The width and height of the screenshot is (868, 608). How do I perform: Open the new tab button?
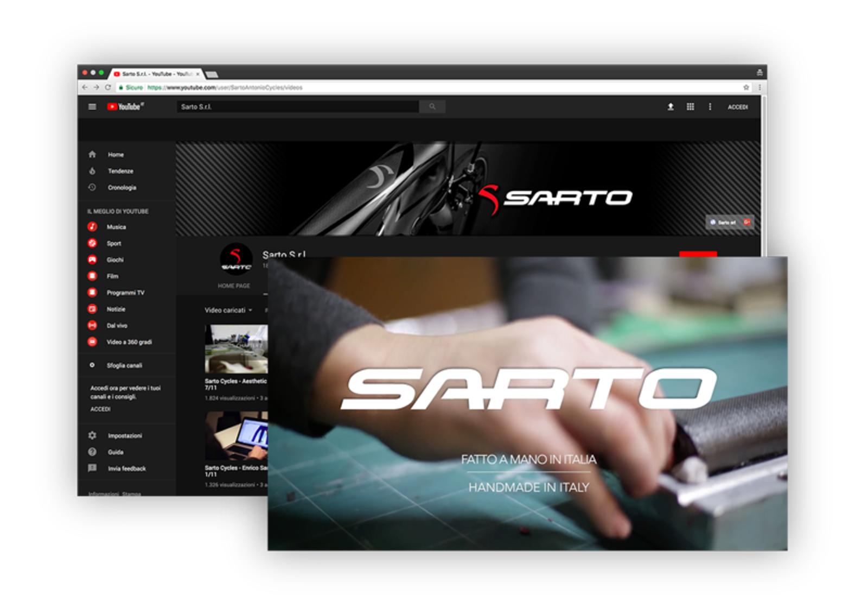pos(212,74)
